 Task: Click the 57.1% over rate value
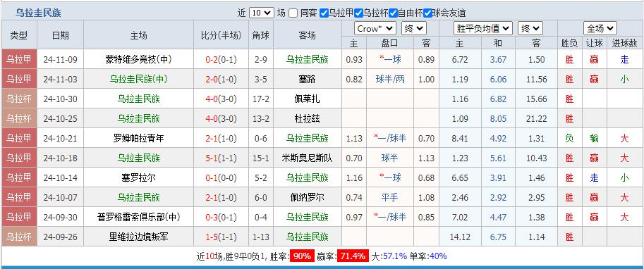(395, 256)
